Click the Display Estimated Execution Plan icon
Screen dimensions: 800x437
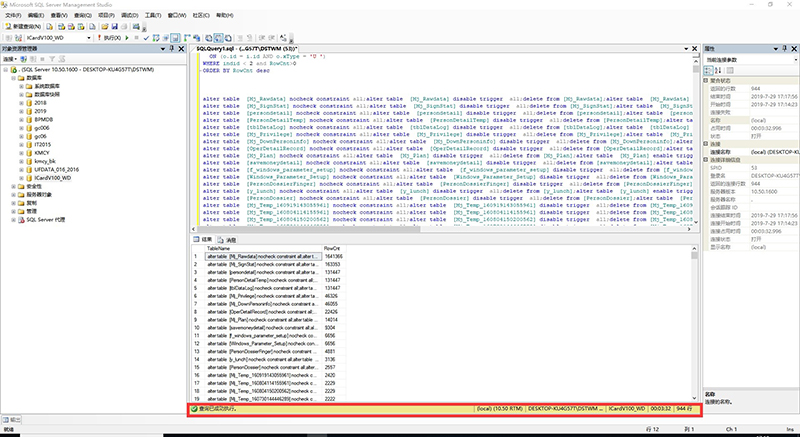coord(156,38)
